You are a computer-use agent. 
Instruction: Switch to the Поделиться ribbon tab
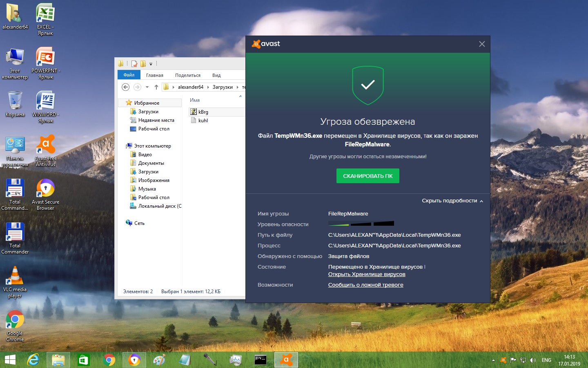coord(188,75)
